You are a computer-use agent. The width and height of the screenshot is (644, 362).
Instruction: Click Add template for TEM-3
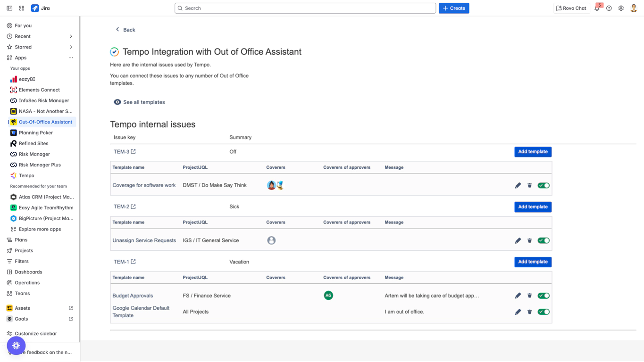533,152
